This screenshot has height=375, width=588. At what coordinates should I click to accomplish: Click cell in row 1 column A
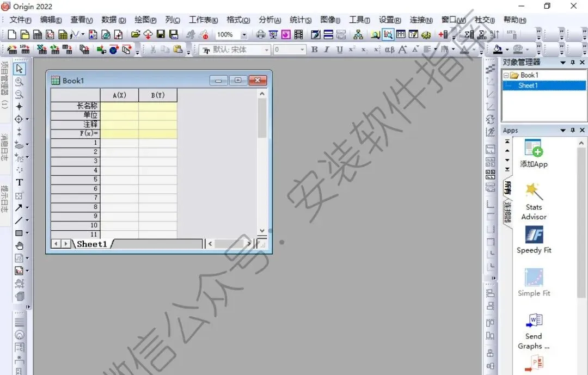click(119, 143)
